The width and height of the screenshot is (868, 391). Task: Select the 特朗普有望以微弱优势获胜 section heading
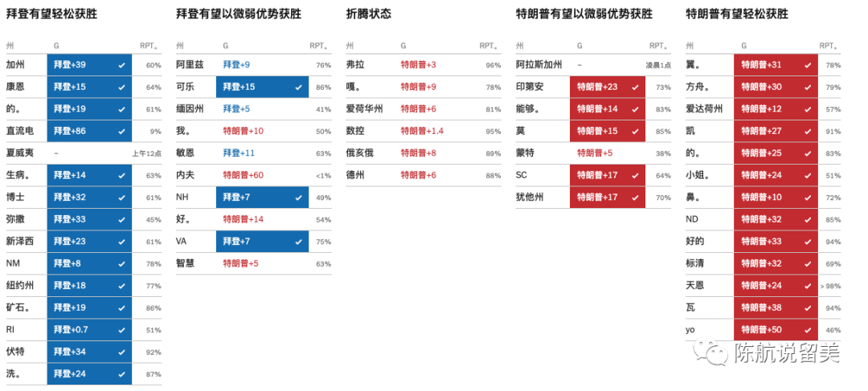pos(583,14)
